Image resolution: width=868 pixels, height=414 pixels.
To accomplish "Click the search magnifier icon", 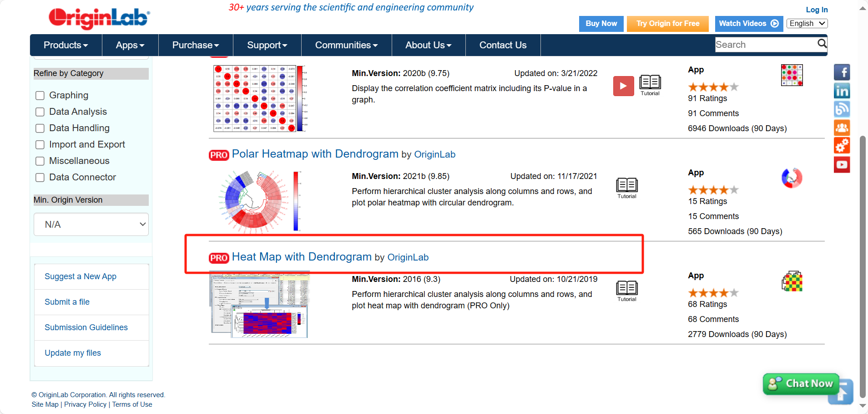I will [x=822, y=44].
